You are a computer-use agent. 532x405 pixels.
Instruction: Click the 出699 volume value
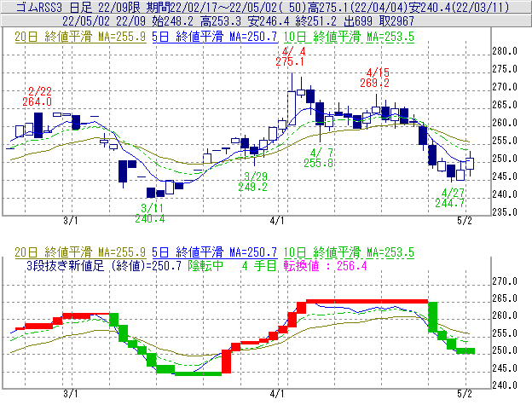click(x=358, y=21)
